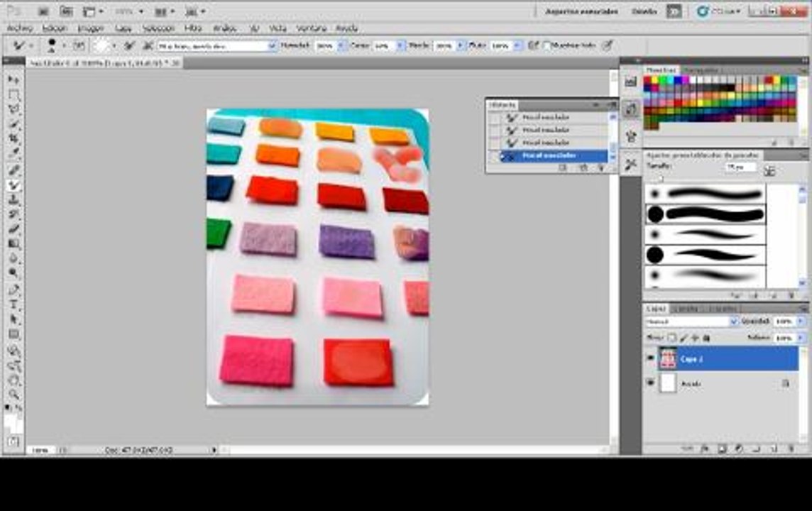Open the Flujo value dropdown
812x511 pixels.
[517, 45]
